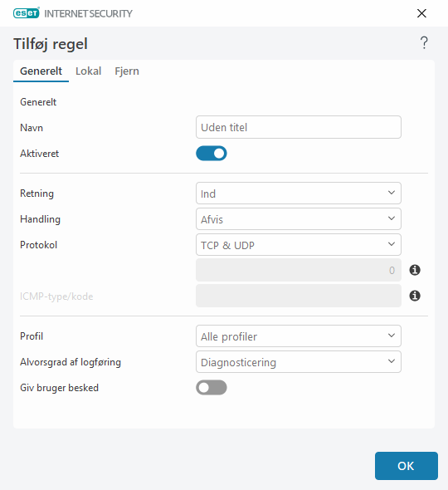The height and width of the screenshot is (490, 448).
Task: Confirm the rule with OK button
Action: [407, 466]
